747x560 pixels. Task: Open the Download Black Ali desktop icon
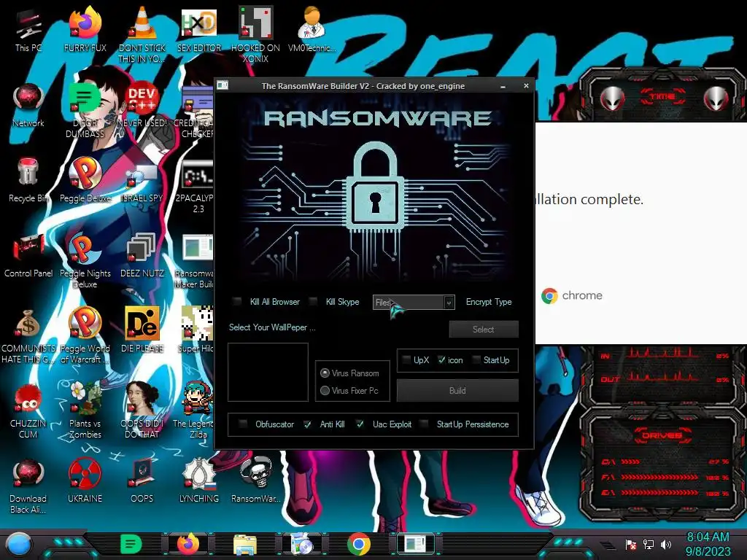(28, 473)
